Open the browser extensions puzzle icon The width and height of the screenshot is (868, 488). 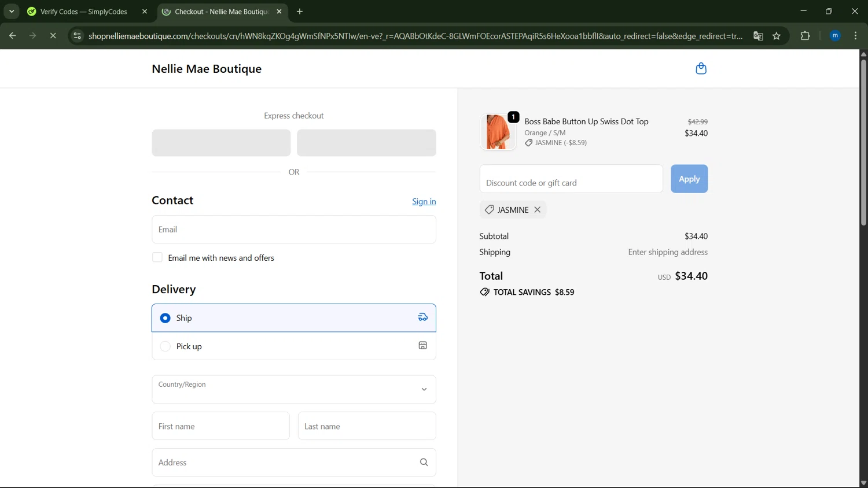pos(805,36)
